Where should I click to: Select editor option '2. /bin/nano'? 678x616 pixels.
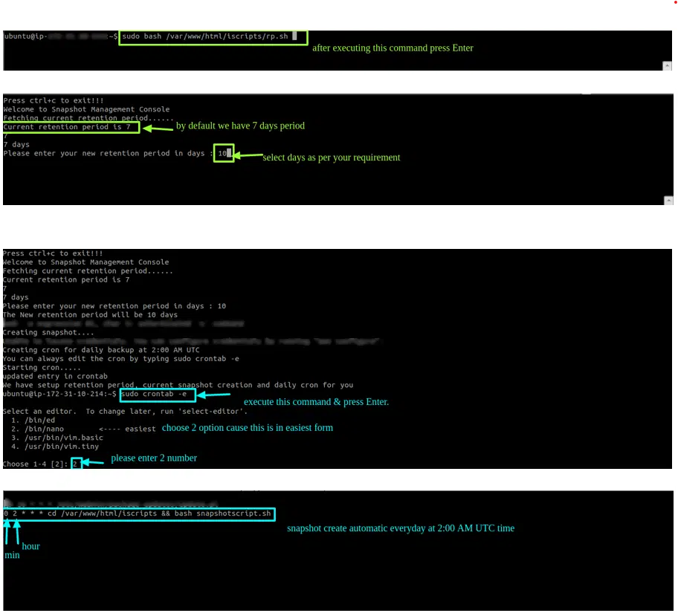point(38,429)
